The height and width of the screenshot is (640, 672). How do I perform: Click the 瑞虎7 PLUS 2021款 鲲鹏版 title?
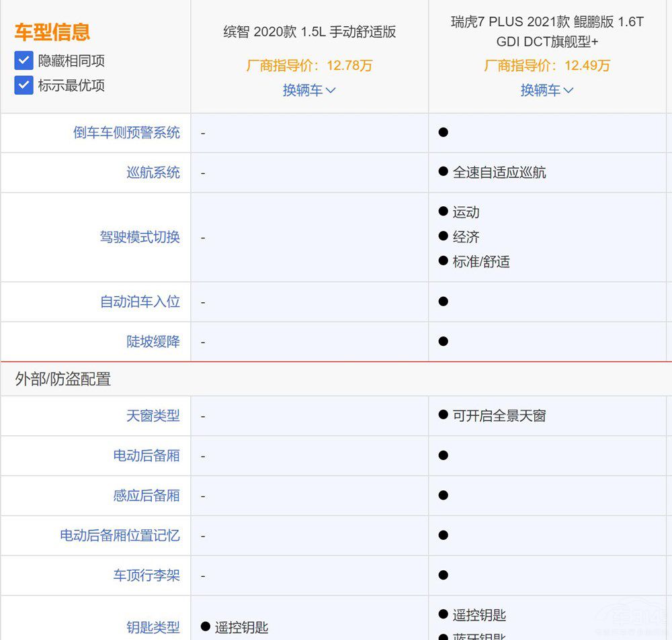point(547,31)
